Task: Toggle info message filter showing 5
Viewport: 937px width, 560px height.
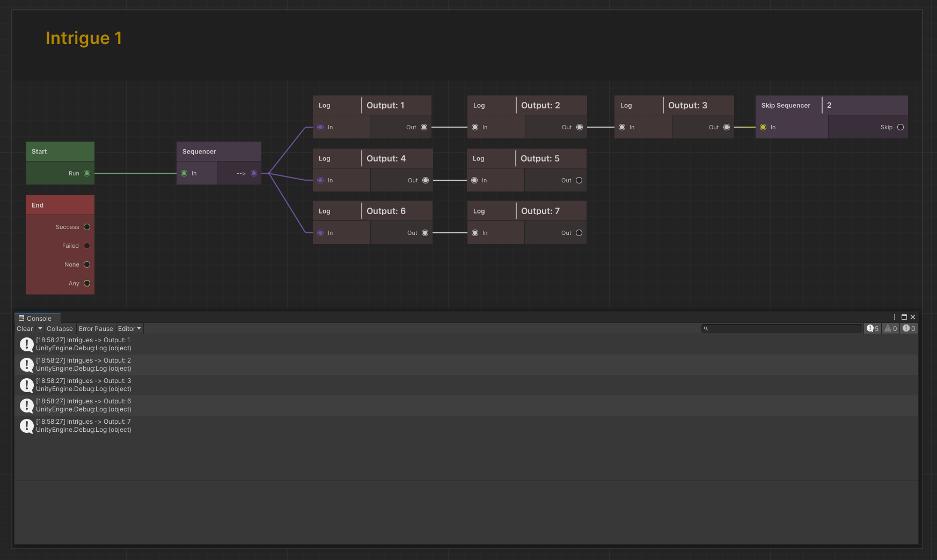Action: pyautogui.click(x=872, y=329)
